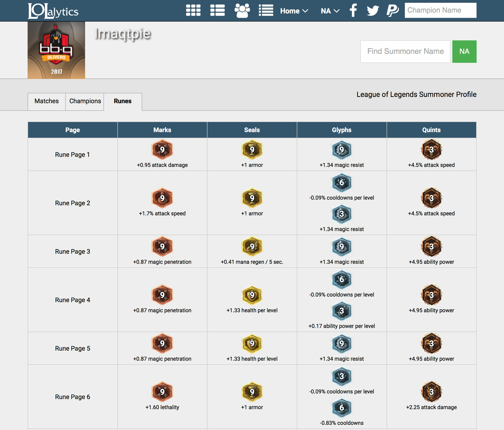This screenshot has height=430, width=504.
Task: Select the Runes tab
Action: (x=123, y=101)
